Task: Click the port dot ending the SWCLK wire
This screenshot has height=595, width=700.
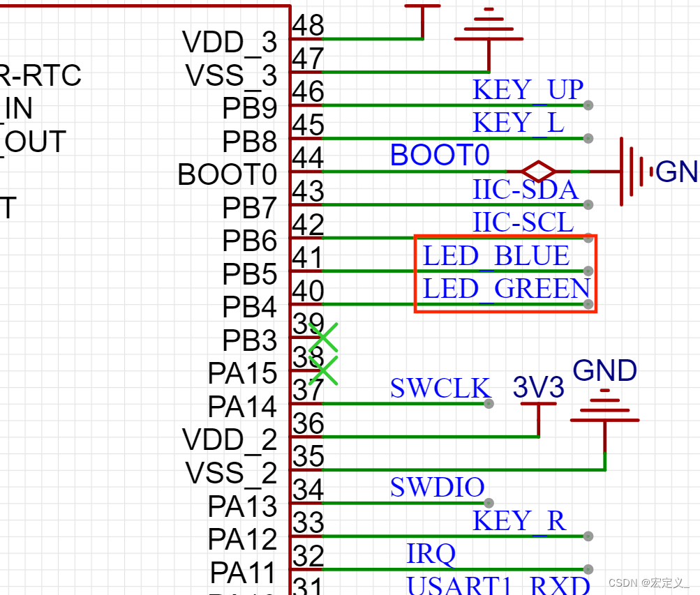Action: pyautogui.click(x=487, y=404)
